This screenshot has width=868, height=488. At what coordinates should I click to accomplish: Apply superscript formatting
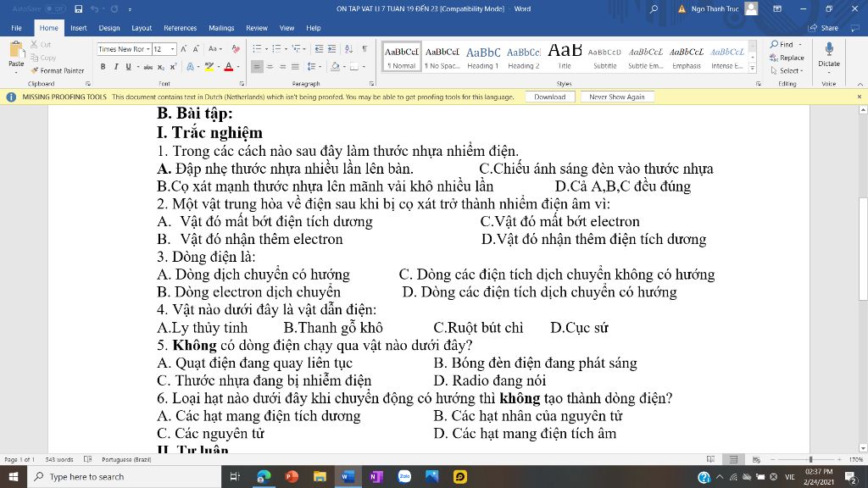click(173, 67)
